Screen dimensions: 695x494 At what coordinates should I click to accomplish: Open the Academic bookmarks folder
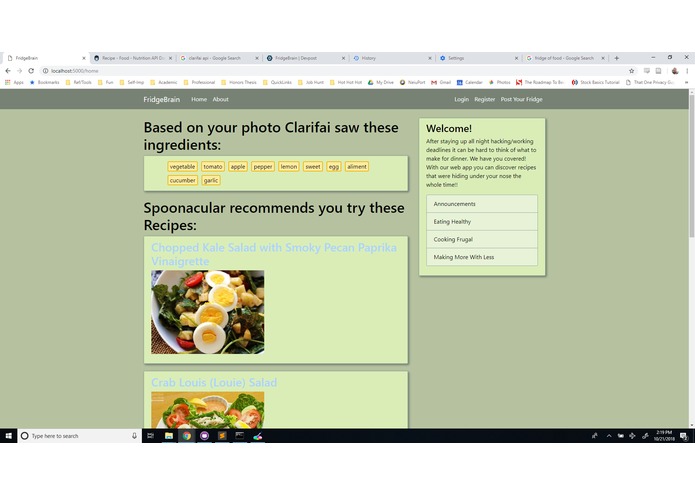click(x=164, y=82)
